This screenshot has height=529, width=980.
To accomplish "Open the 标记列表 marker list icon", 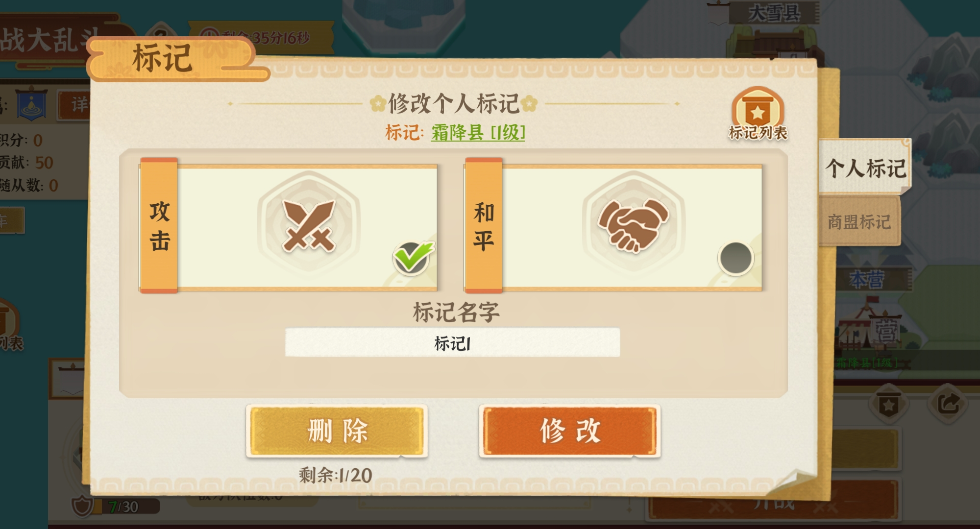I will pyautogui.click(x=758, y=114).
